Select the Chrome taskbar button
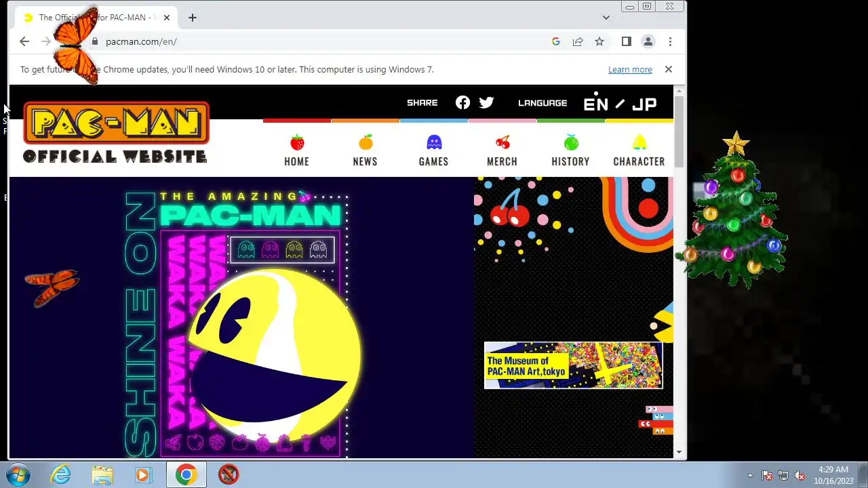This screenshot has width=868, height=488. (186, 474)
